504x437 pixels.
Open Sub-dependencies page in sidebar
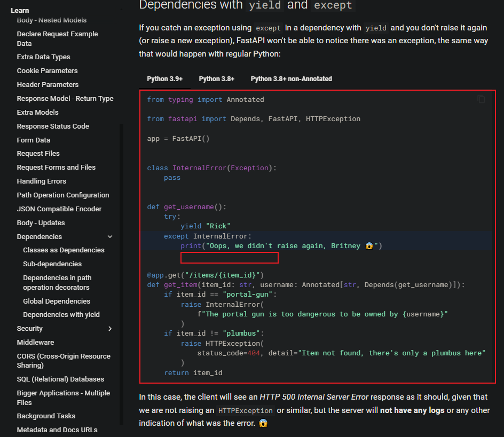click(52, 264)
